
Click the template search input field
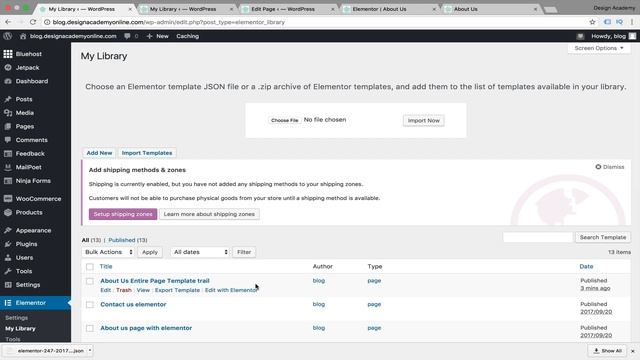[538, 237]
